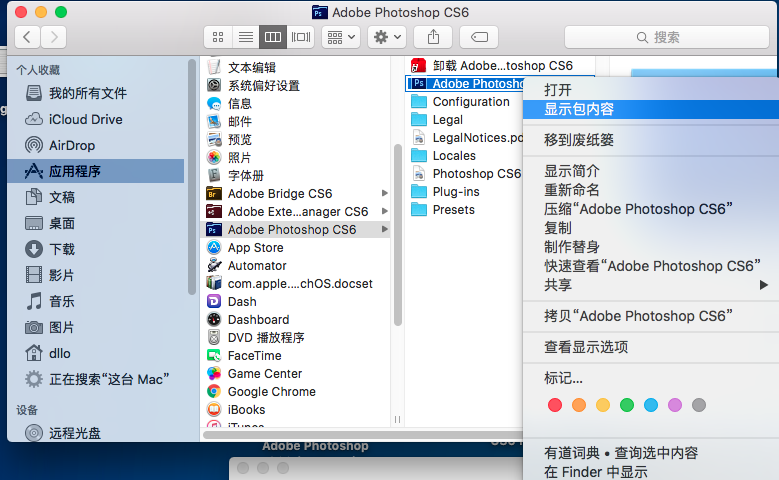Go forward with the Finder forward arrow
Image resolution: width=779 pixels, height=480 pixels.
(54, 37)
